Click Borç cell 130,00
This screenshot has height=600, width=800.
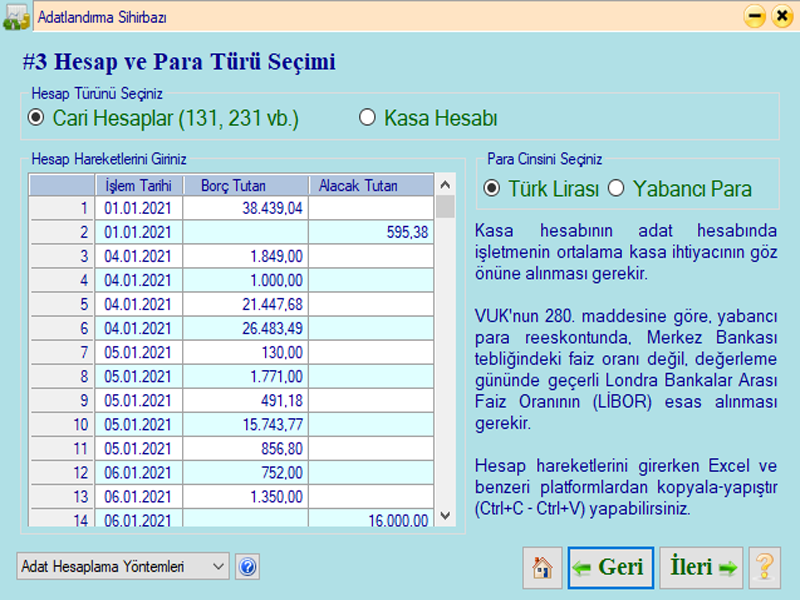[245, 352]
